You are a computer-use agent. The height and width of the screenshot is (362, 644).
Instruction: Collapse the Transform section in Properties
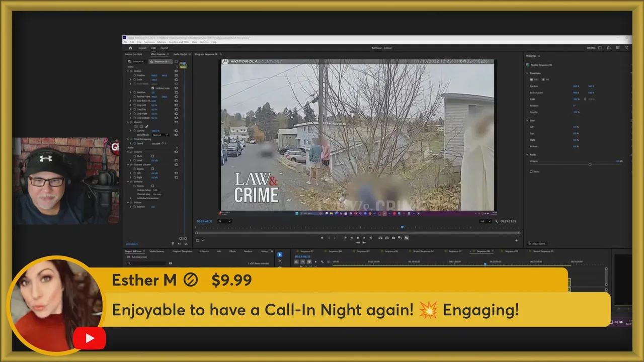pyautogui.click(x=527, y=73)
